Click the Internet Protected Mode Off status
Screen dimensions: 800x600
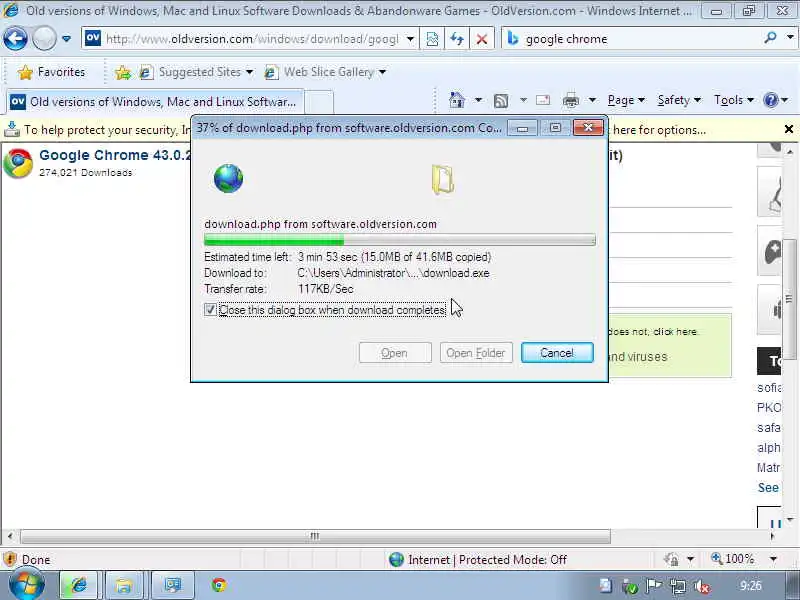point(478,560)
